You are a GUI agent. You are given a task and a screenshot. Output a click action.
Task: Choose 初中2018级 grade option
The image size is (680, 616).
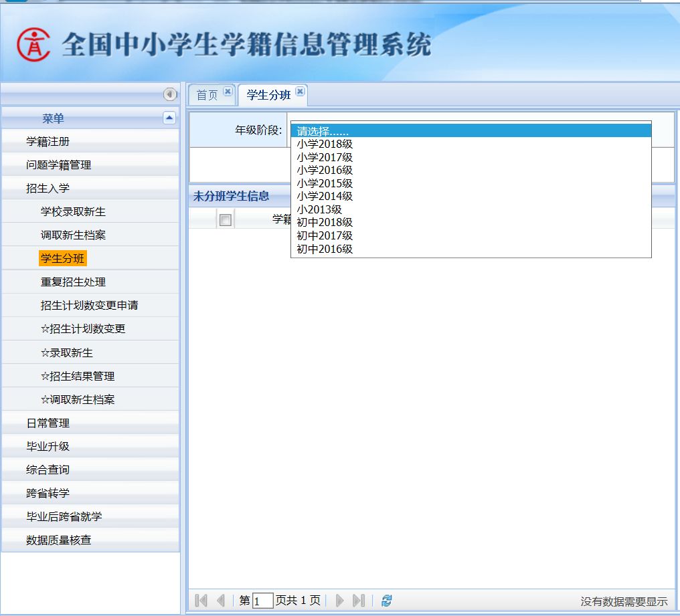324,222
